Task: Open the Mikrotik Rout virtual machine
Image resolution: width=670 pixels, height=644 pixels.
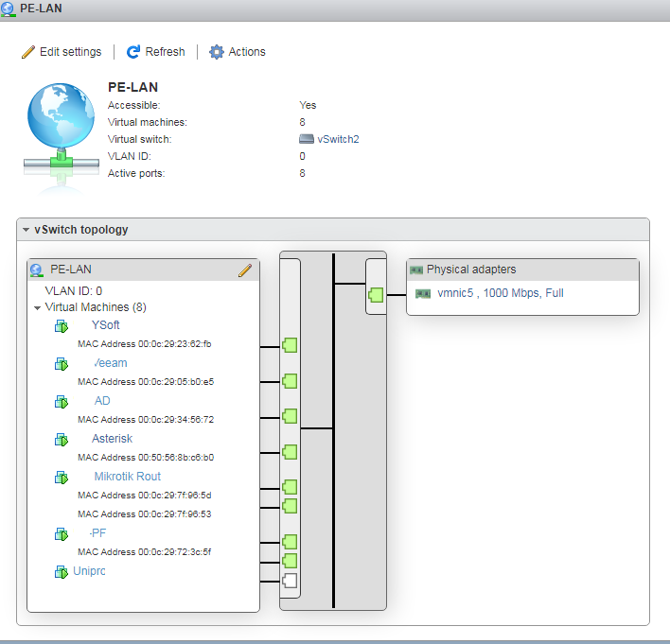Action: [127, 477]
